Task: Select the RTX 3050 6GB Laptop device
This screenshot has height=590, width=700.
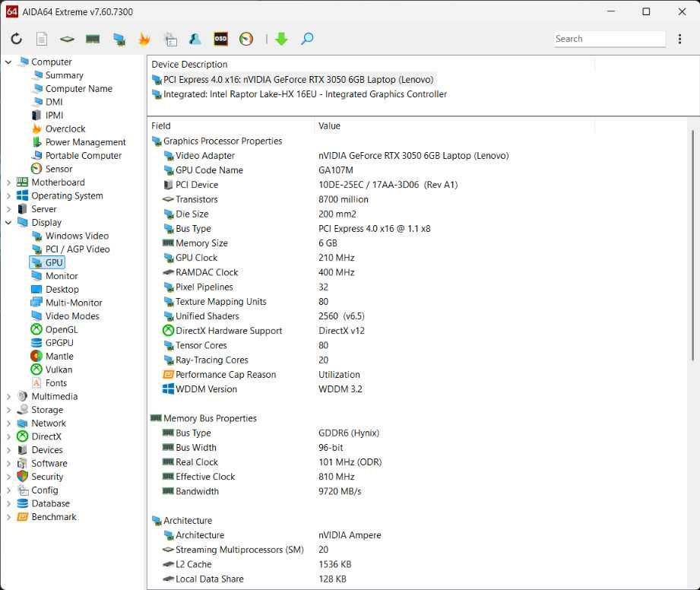Action: click(293, 80)
